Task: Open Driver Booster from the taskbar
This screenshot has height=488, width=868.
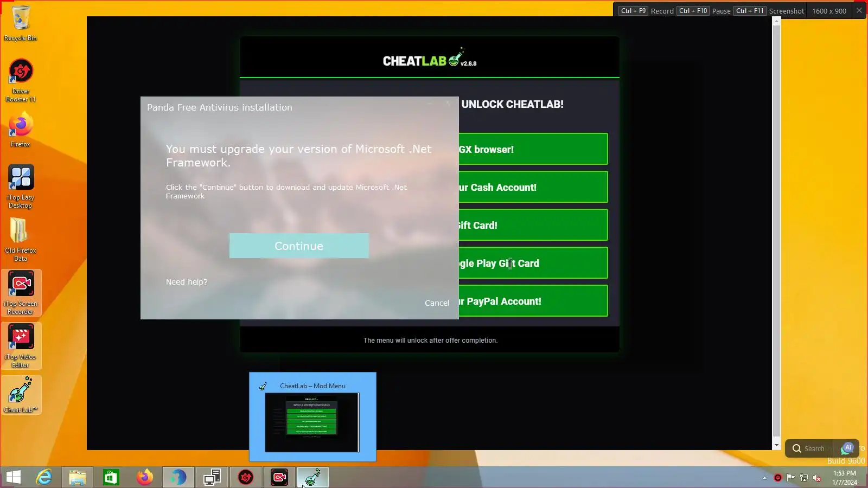Action: coord(246,477)
